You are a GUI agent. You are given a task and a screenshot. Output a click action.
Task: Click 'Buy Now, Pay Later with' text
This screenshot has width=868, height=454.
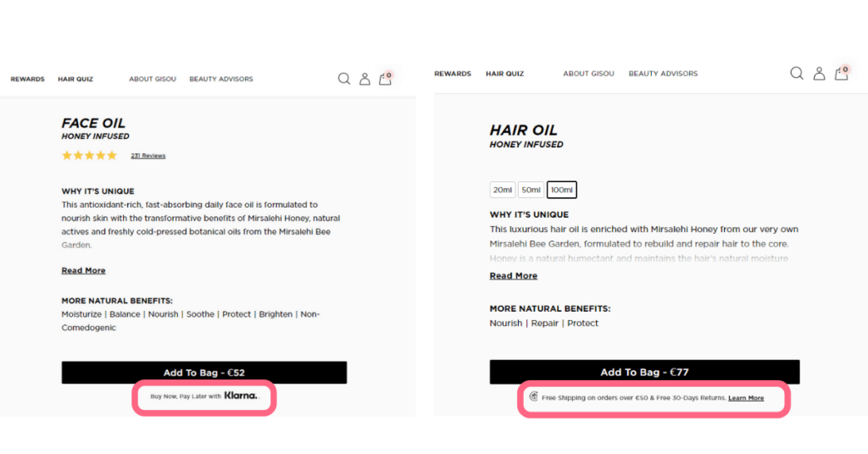(x=186, y=396)
